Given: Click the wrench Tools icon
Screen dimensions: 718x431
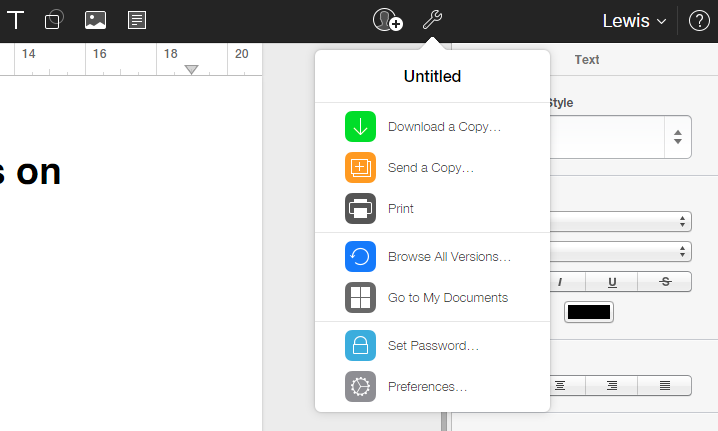Looking at the screenshot, I should [432, 20].
